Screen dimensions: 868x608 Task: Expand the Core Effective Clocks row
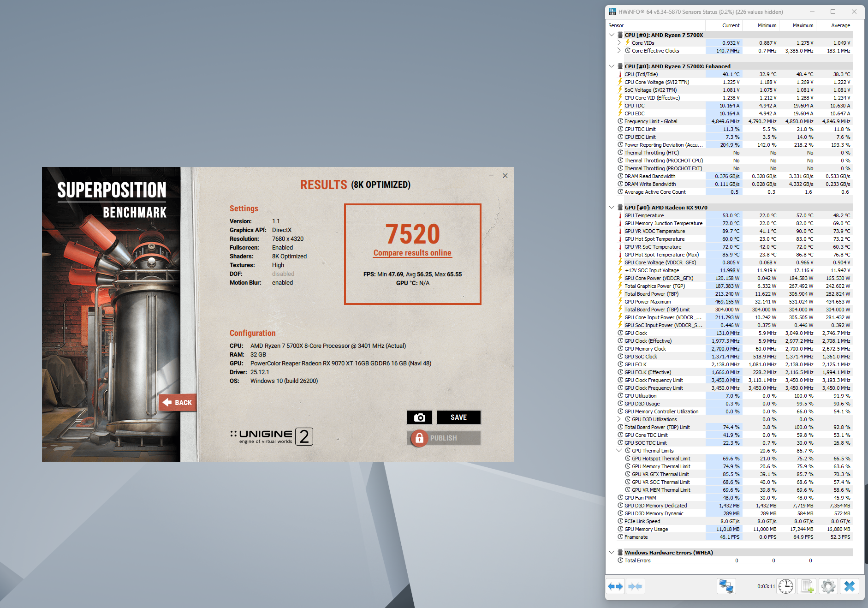click(619, 51)
